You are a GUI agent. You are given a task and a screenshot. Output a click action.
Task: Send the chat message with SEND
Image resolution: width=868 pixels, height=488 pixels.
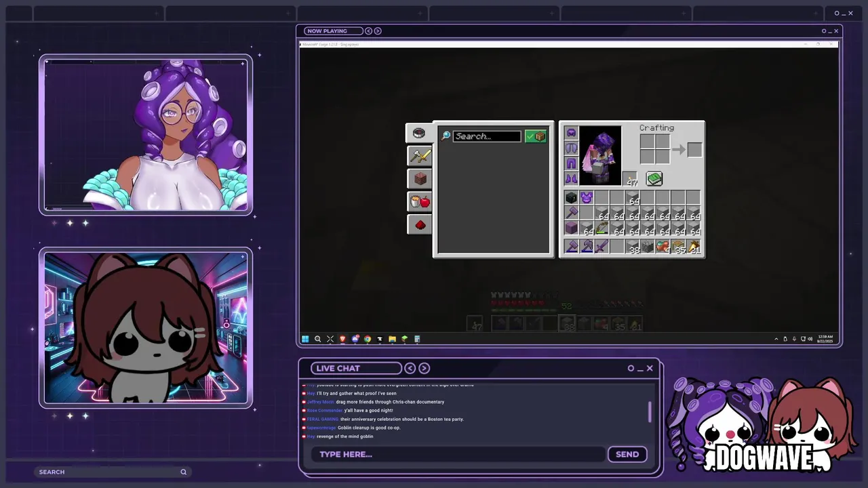click(627, 454)
